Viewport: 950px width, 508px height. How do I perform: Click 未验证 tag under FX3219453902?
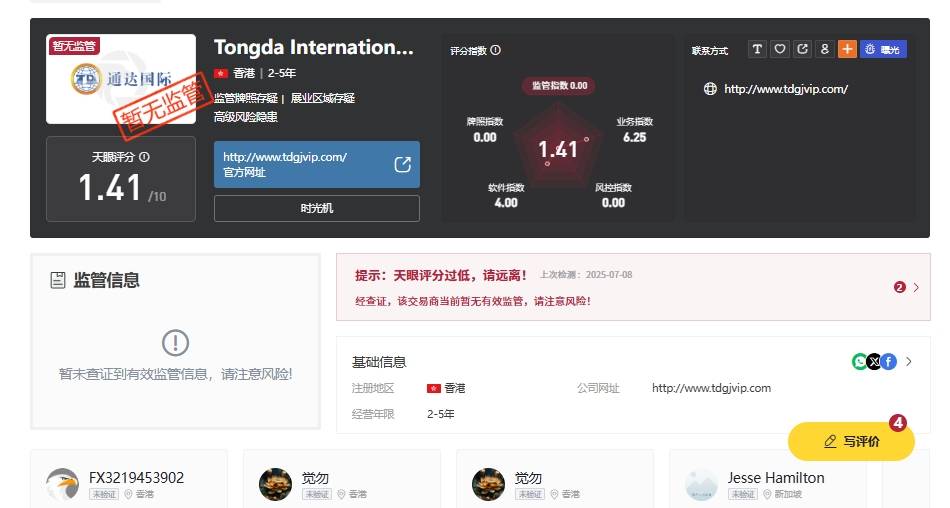click(x=104, y=495)
